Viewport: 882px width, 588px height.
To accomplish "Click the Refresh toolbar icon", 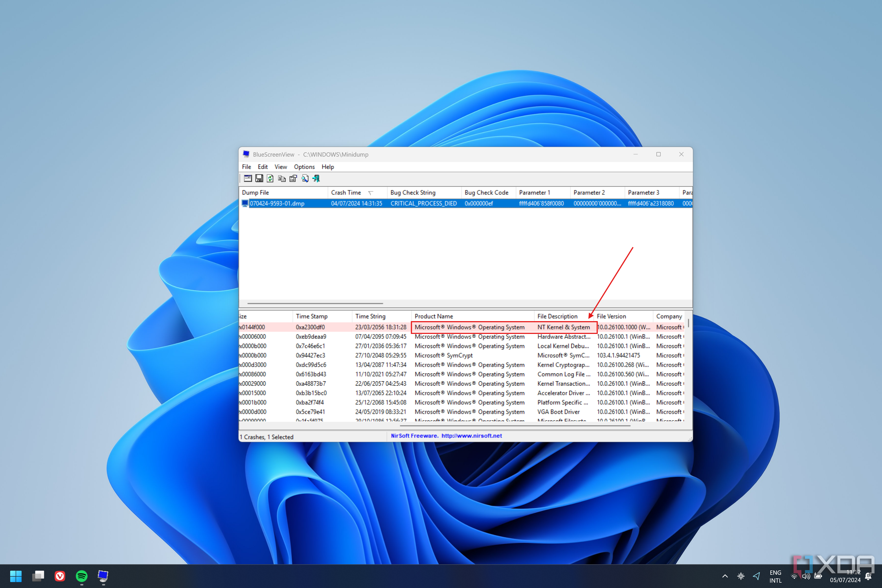I will point(270,178).
